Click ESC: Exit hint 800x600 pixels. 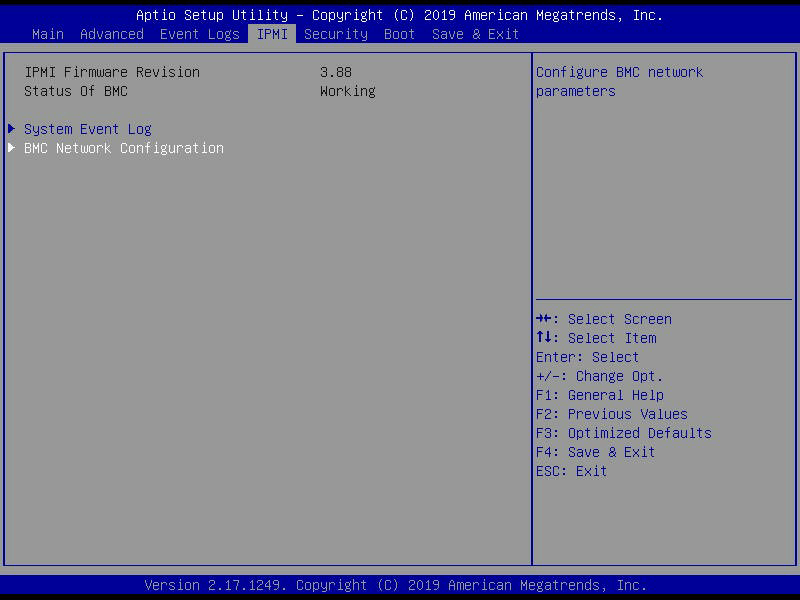click(x=571, y=471)
